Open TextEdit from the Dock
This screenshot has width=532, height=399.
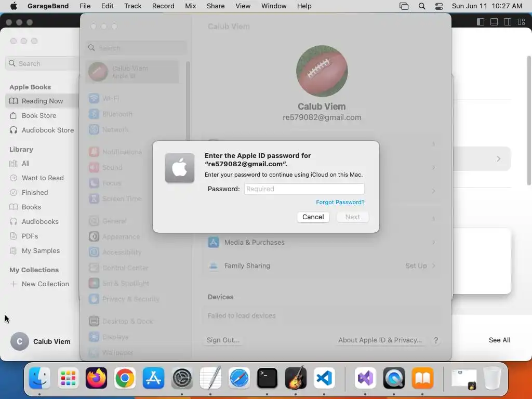click(x=210, y=378)
